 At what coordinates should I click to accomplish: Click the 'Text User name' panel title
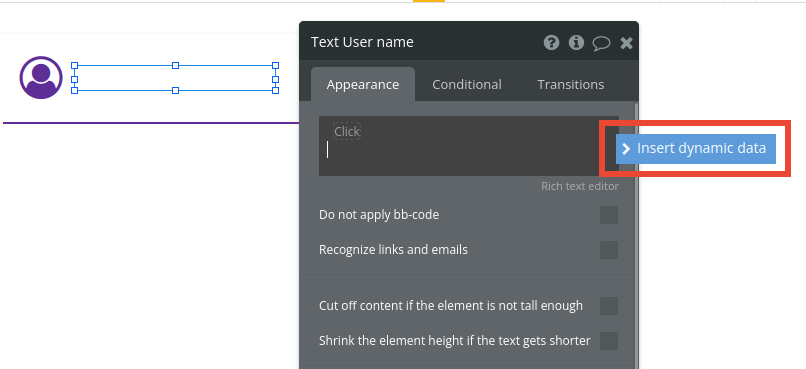click(x=362, y=42)
